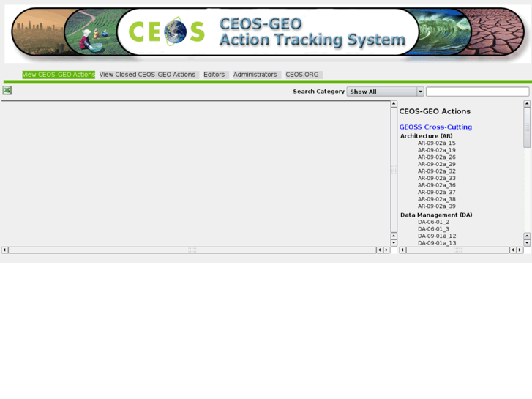Screen dimensions: 532x399
Task: Click the actions list scroll-up arrow
Action: tap(527, 103)
